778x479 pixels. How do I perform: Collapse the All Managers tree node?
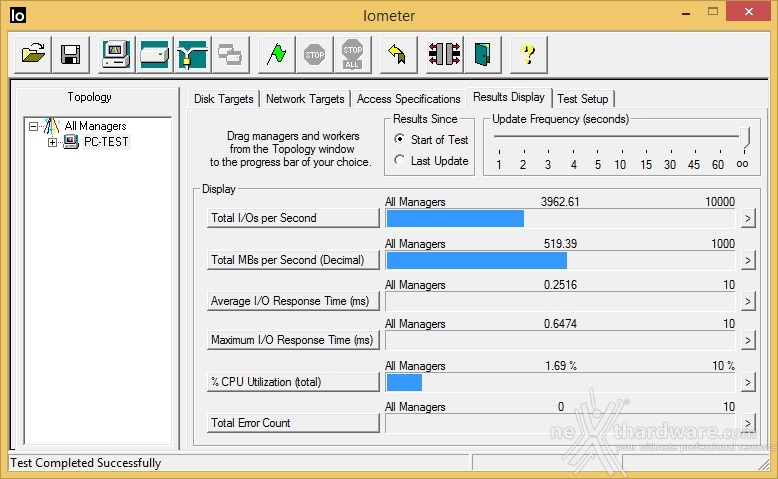33,126
